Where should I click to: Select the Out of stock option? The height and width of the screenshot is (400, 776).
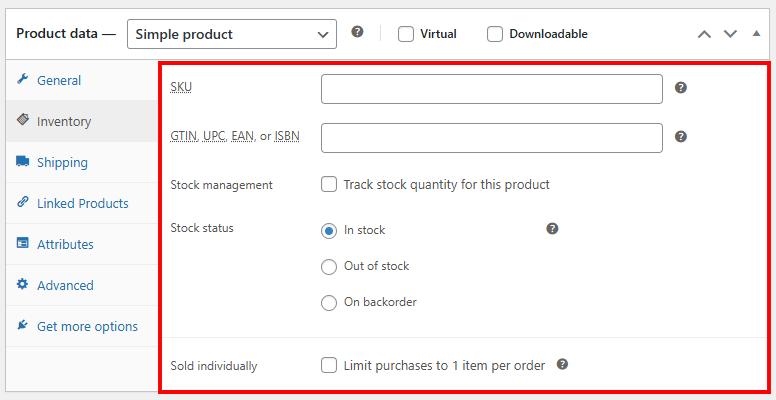pos(329,266)
